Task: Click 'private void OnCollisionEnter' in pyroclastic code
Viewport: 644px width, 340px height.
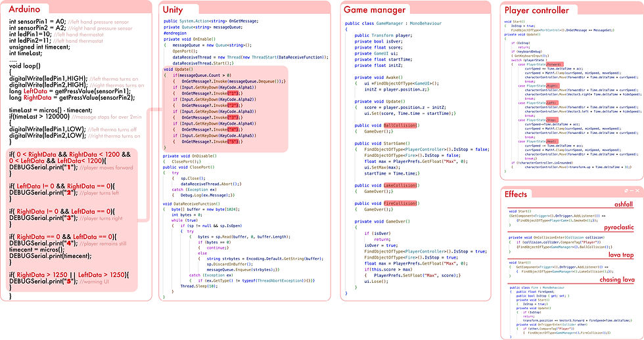Action: (556, 238)
